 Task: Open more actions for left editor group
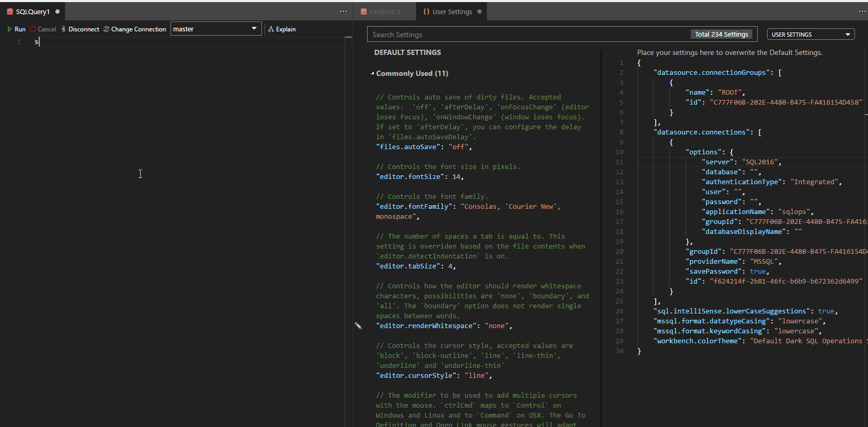(343, 12)
